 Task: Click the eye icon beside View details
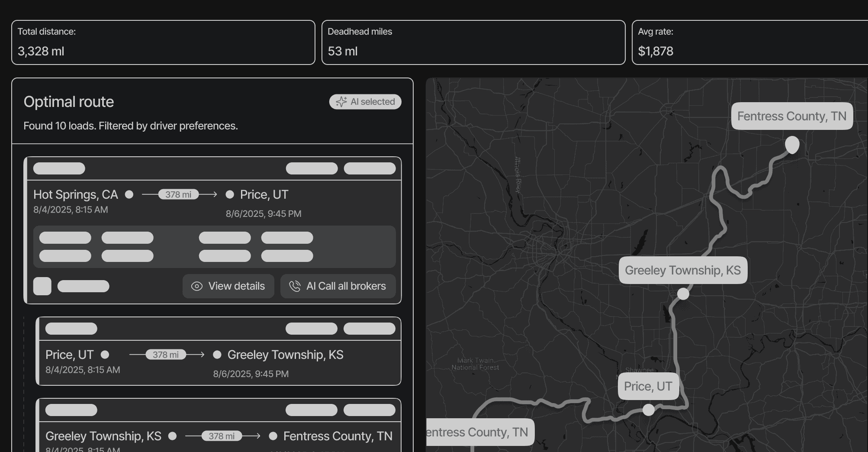(x=197, y=286)
